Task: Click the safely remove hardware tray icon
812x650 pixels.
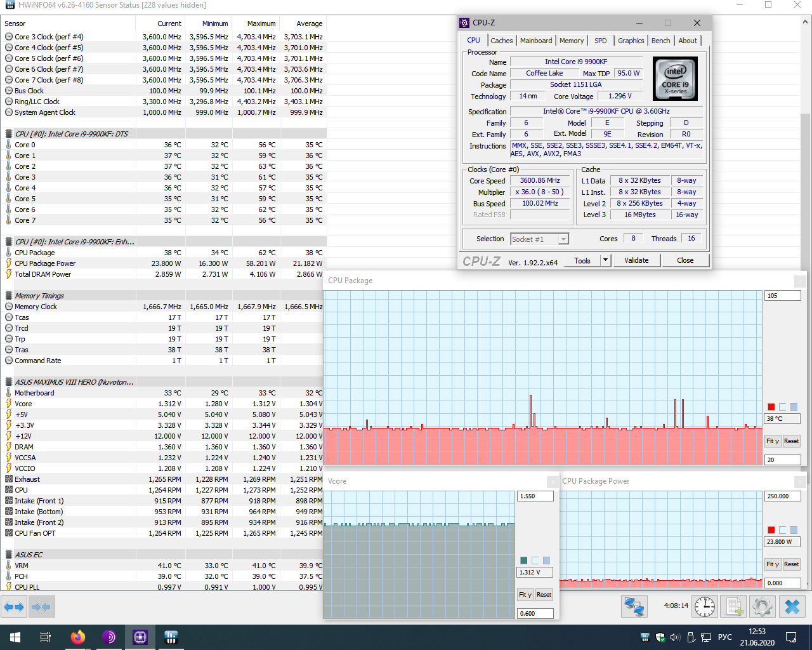Action: coord(691,637)
